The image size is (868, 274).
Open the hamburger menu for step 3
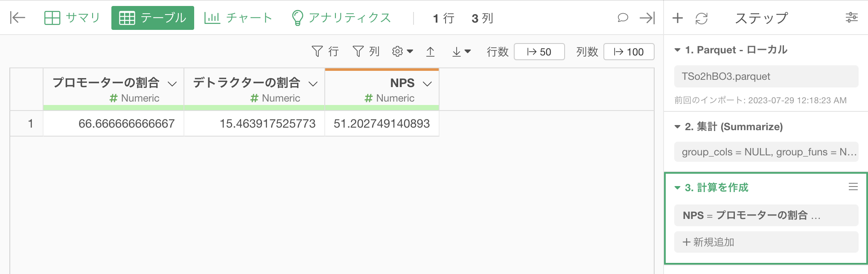(x=853, y=187)
